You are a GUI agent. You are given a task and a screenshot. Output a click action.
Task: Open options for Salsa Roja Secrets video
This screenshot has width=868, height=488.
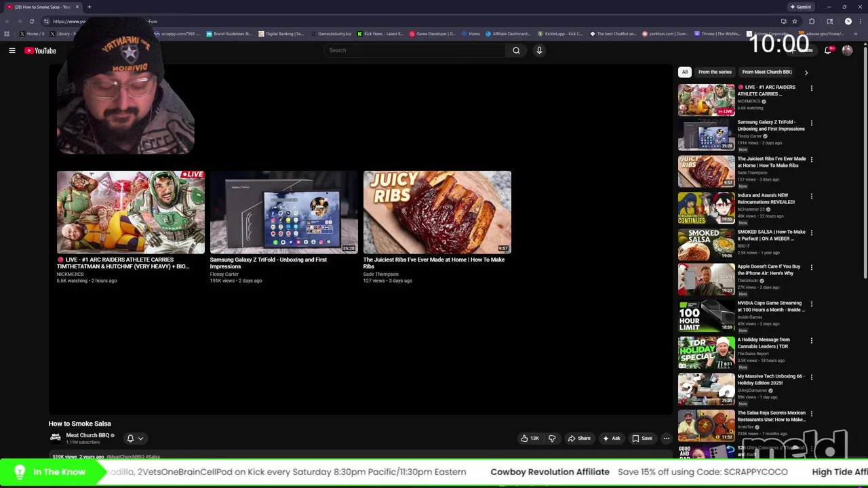click(811, 414)
